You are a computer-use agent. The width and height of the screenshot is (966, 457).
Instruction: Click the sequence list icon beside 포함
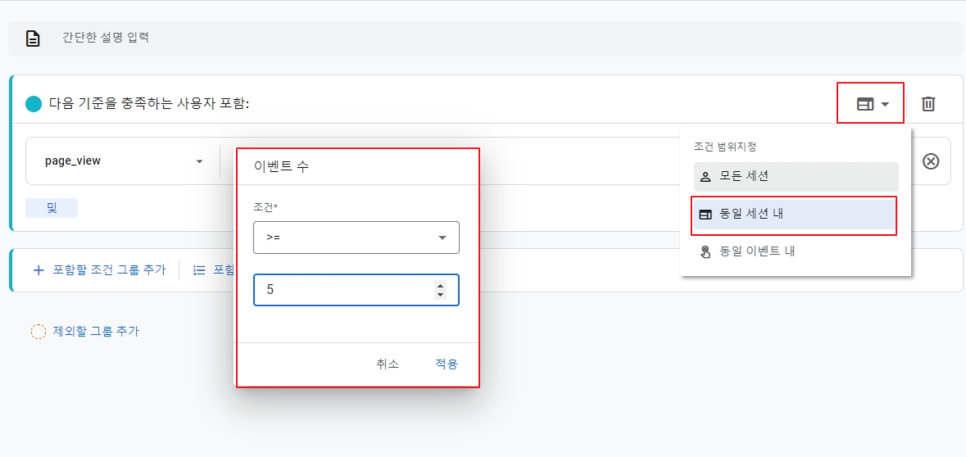point(198,270)
